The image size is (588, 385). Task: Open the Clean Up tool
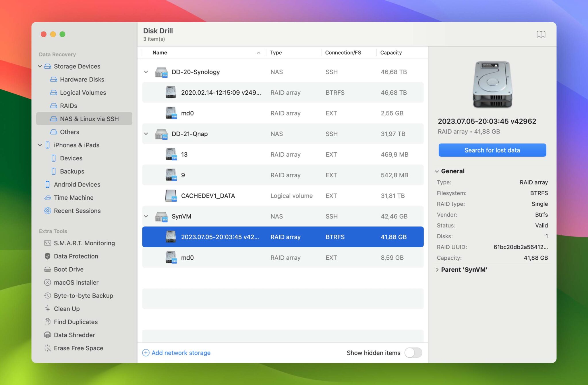pos(67,309)
